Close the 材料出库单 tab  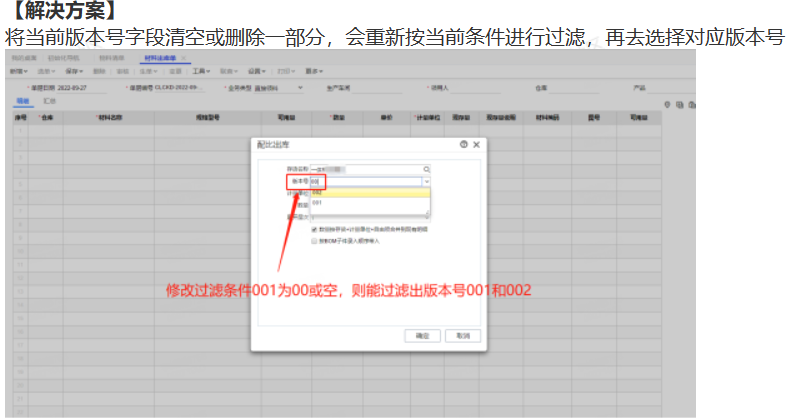click(184, 58)
